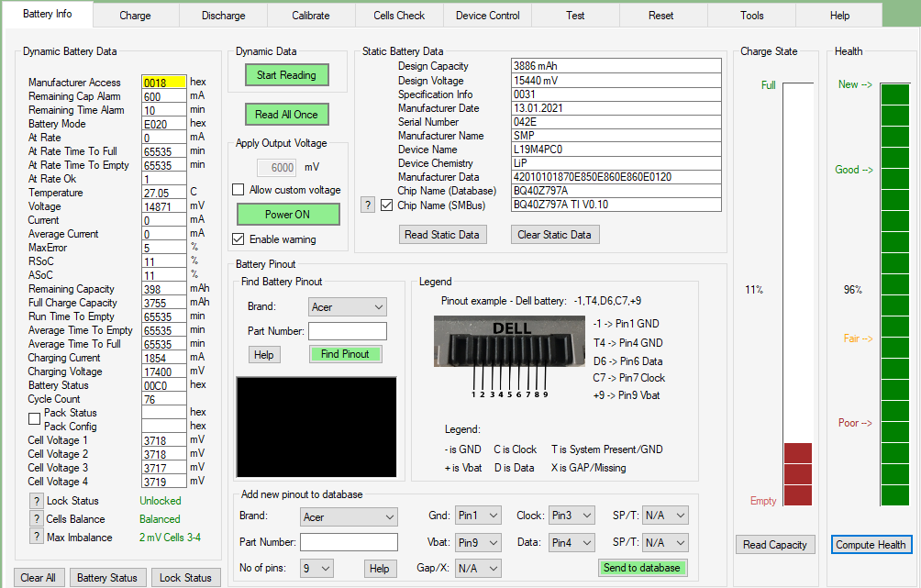Select the Clock pin dropdown

coord(571,516)
